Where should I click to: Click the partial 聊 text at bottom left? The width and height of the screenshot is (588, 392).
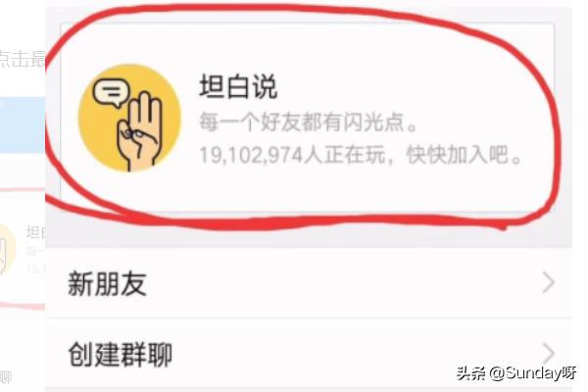tap(5, 376)
